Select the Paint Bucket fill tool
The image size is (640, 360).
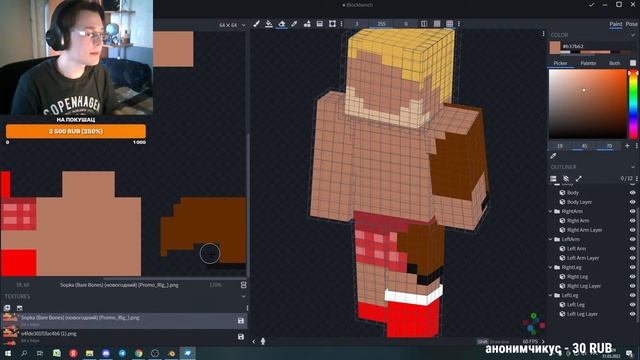pyautogui.click(x=269, y=24)
